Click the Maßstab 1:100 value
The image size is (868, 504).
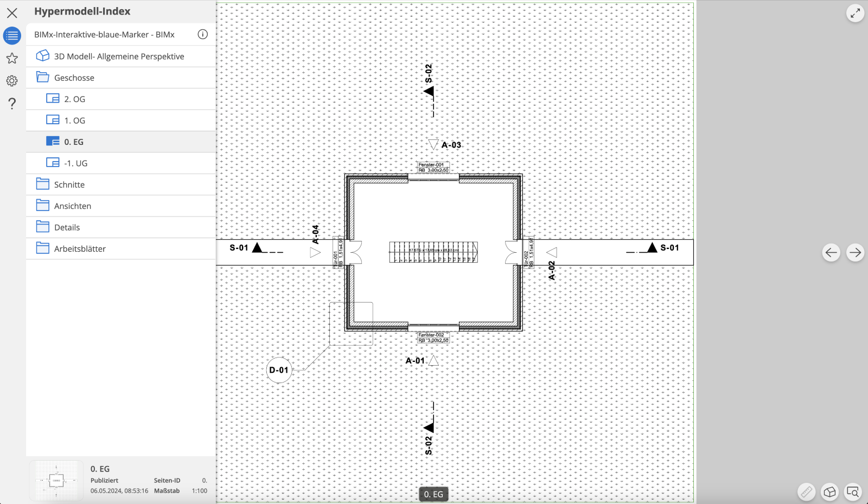point(200,491)
